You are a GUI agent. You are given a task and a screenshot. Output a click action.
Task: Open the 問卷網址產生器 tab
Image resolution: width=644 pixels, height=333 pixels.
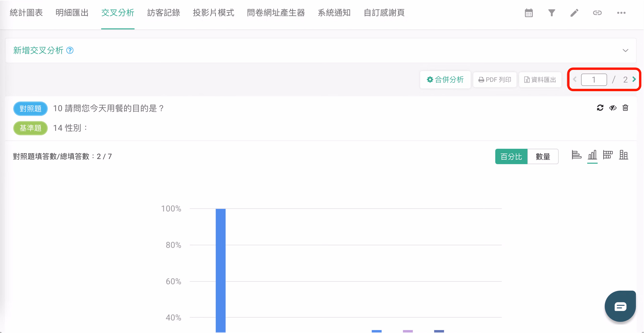pyautogui.click(x=276, y=13)
